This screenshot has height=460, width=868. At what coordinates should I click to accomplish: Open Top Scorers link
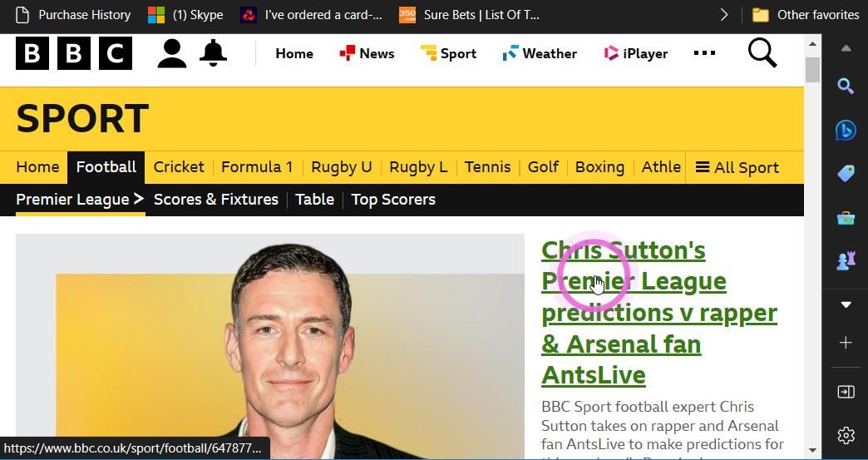393,200
